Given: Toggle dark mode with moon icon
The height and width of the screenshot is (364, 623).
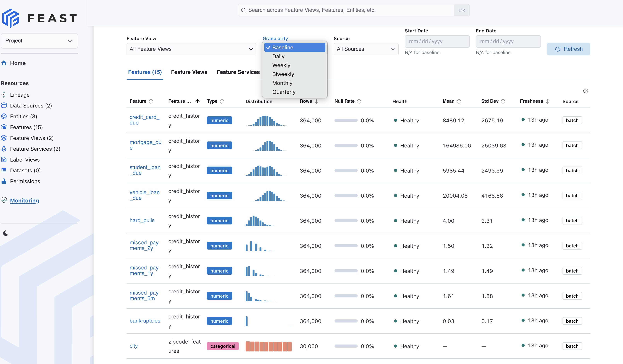Looking at the screenshot, I should pyautogui.click(x=6, y=233).
